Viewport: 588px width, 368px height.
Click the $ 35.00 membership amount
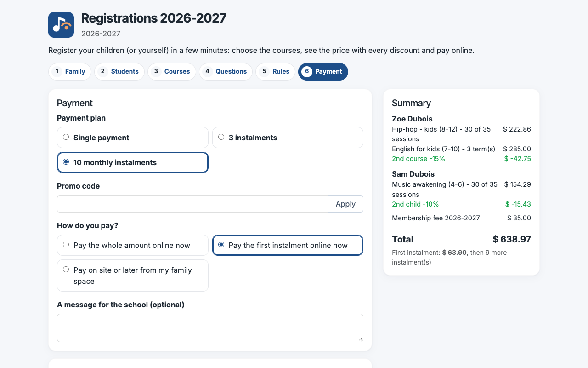[519, 218]
